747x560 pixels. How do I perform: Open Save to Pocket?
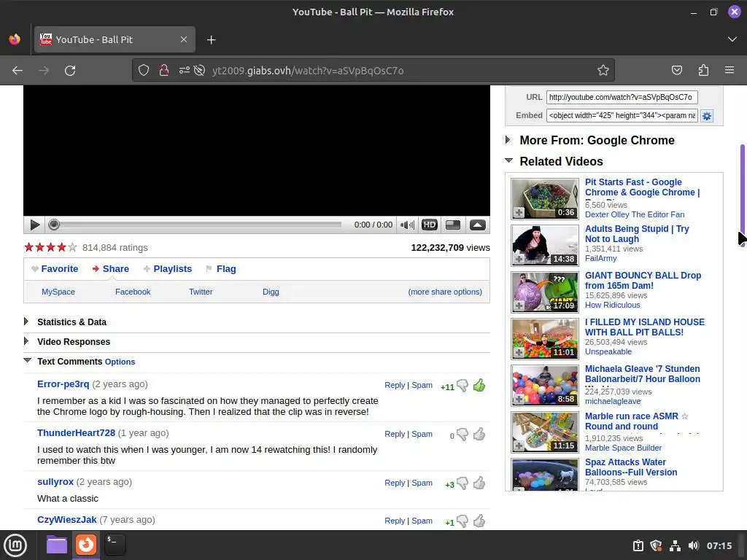click(x=677, y=71)
